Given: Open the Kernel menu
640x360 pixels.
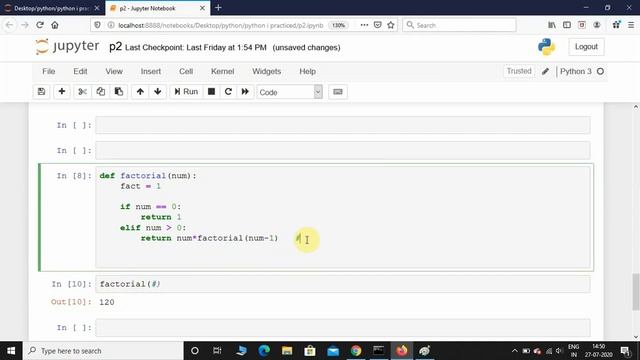Looking at the screenshot, I should 222,71.
